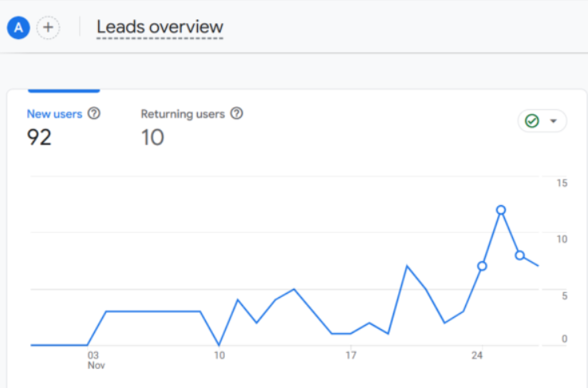The image size is (588, 388).
Task: Click the '24' x-axis date label
Action: tap(477, 355)
